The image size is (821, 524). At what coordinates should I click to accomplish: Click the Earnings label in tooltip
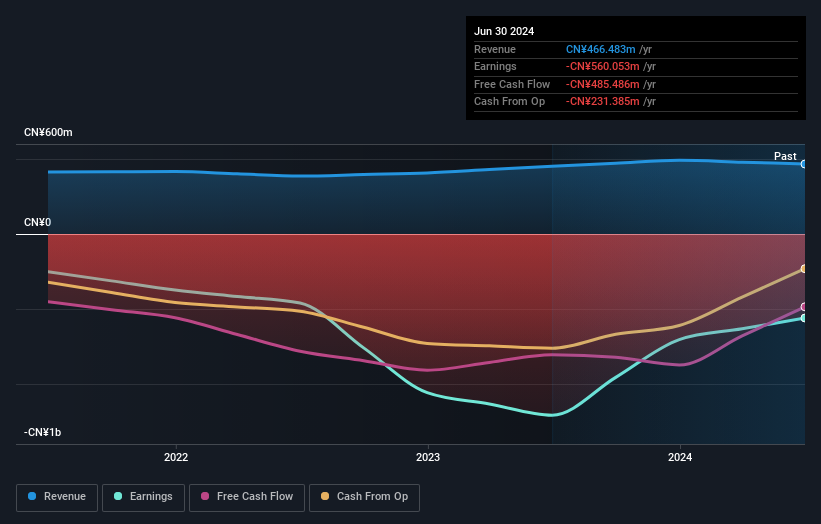point(495,66)
